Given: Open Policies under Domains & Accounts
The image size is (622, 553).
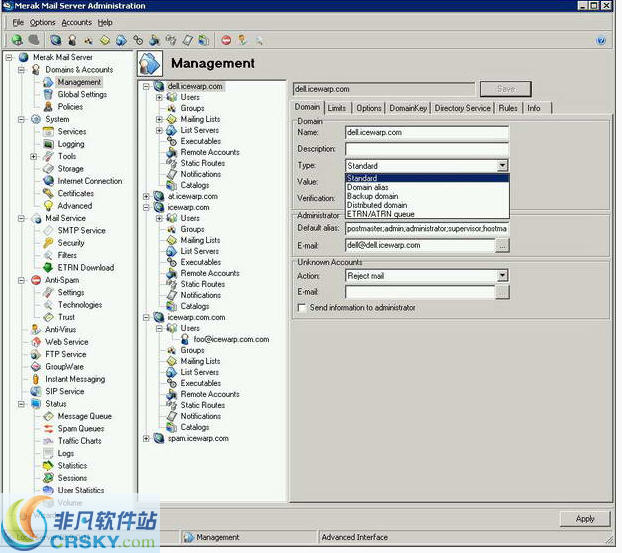Looking at the screenshot, I should 70,107.
